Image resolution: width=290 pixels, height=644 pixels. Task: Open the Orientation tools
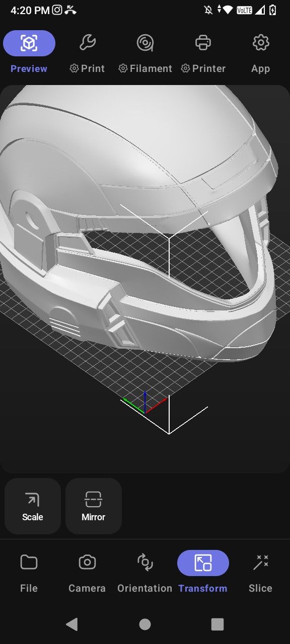point(145,573)
